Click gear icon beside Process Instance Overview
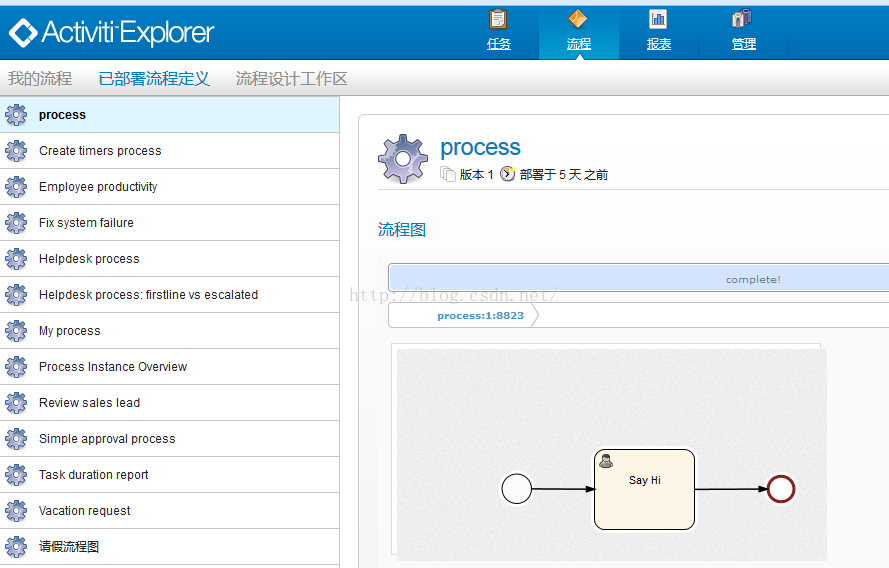The image size is (889, 568). click(x=16, y=367)
